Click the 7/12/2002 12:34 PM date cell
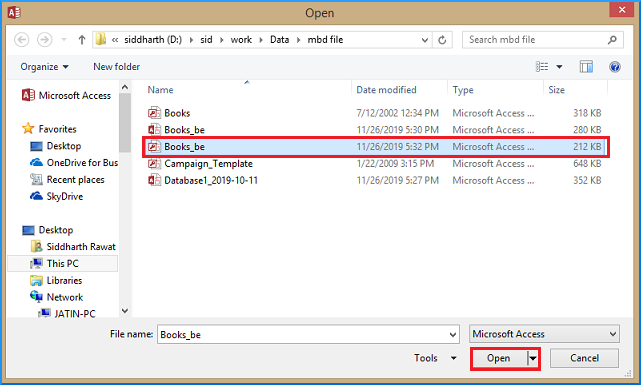The width and height of the screenshot is (641, 385). 397,113
